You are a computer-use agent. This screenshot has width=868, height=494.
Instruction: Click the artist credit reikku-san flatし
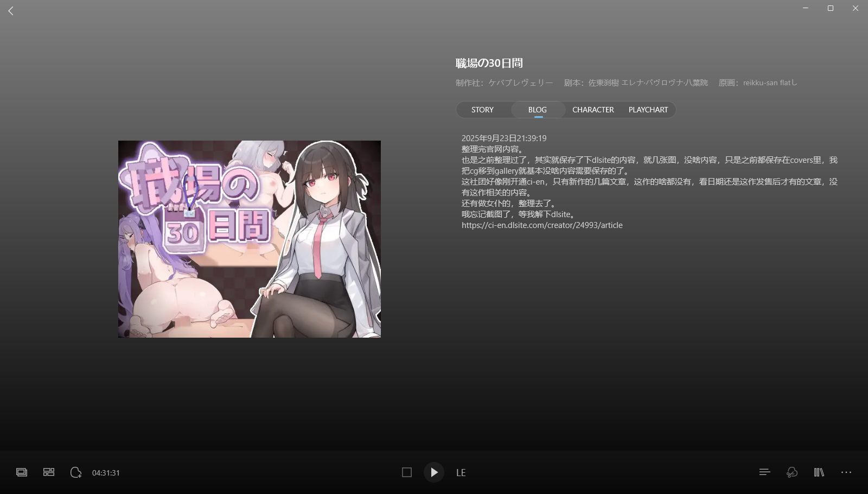(x=770, y=83)
